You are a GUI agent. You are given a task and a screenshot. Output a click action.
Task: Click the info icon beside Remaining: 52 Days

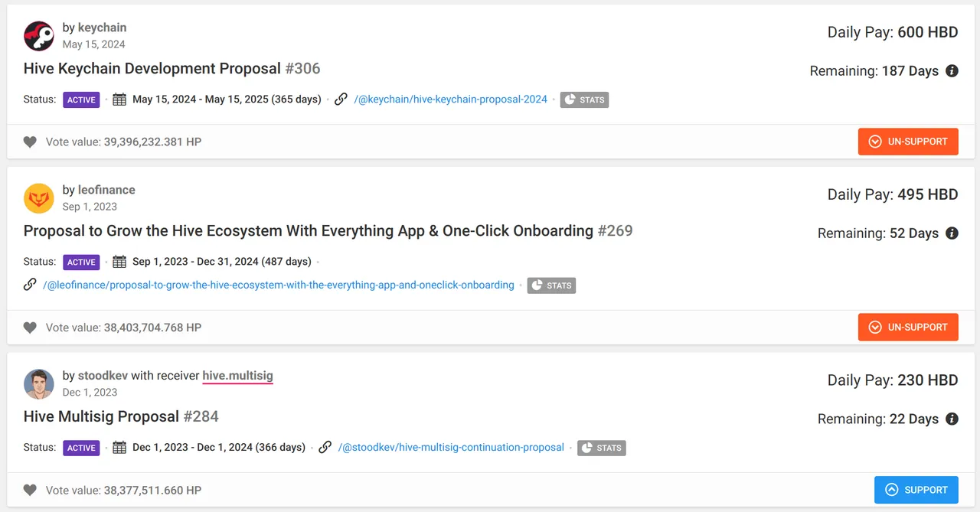tap(952, 233)
